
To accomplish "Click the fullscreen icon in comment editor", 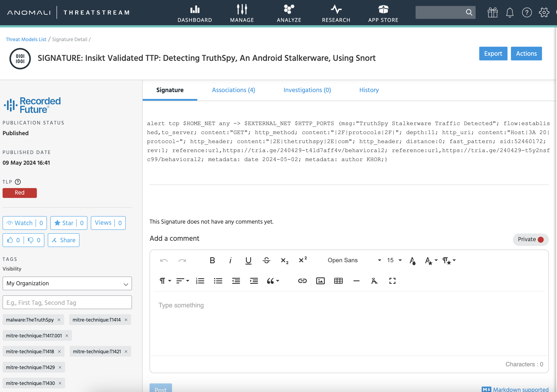I will click(392, 281).
